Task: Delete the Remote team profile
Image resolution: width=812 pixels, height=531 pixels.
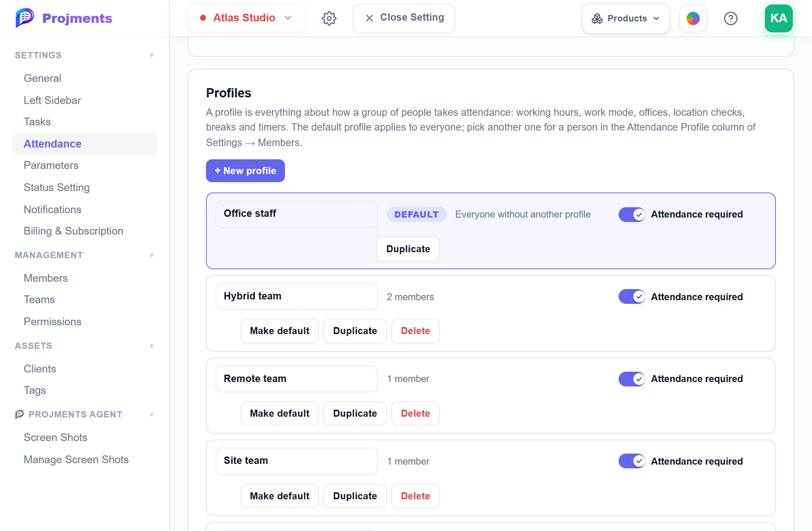Action: [x=415, y=413]
